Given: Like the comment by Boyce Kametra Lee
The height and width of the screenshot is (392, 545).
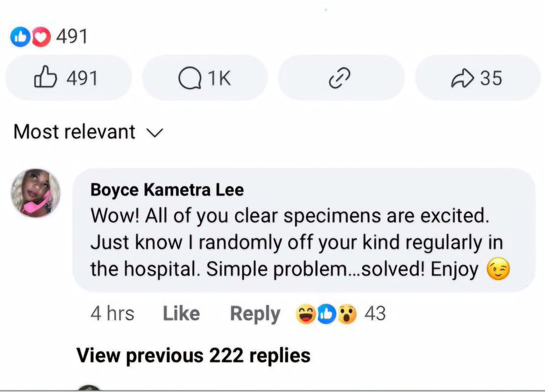Looking at the screenshot, I should coord(181,313).
